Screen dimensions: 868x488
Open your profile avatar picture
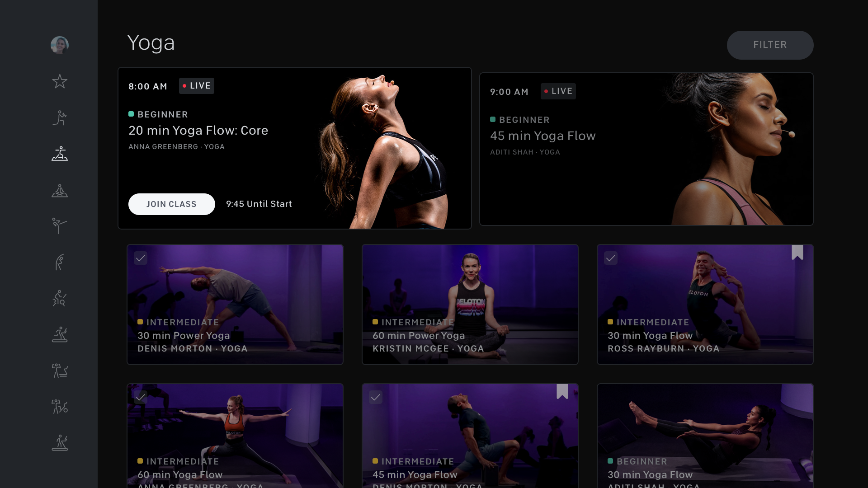[x=59, y=45]
